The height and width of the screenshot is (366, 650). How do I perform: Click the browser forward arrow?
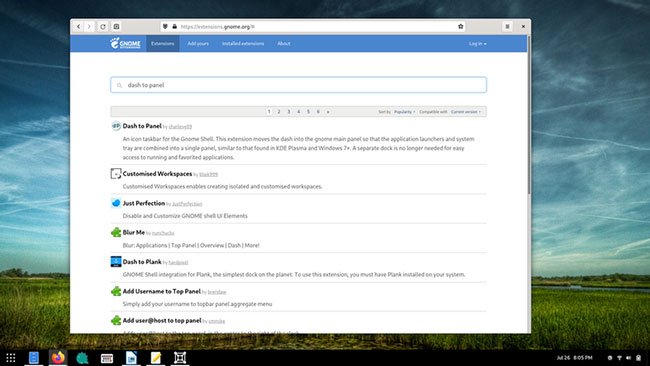point(89,27)
